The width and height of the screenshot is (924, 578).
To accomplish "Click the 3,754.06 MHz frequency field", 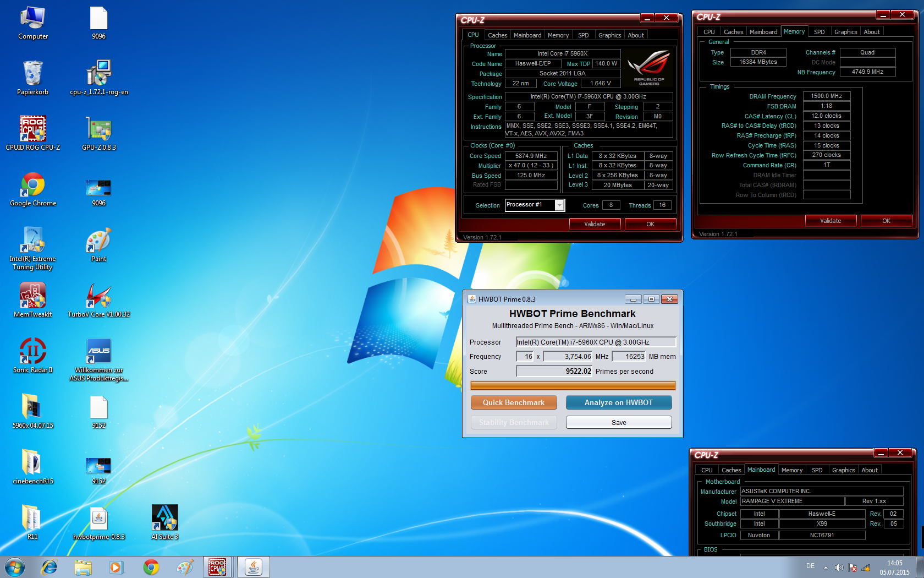I will click(x=568, y=356).
